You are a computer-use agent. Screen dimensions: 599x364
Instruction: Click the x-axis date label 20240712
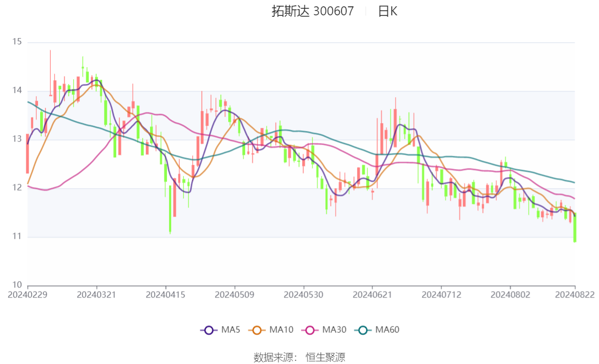441,295
